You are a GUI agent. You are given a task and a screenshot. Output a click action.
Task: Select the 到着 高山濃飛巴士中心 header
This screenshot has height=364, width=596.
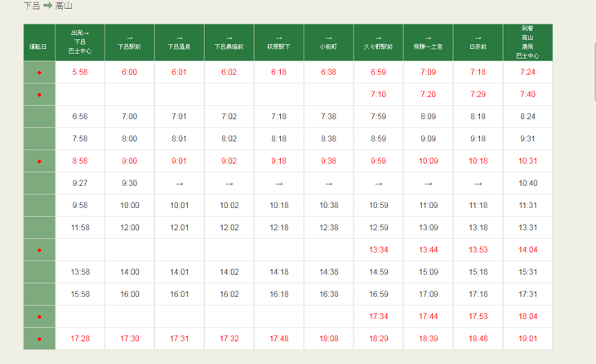pyautogui.click(x=527, y=42)
